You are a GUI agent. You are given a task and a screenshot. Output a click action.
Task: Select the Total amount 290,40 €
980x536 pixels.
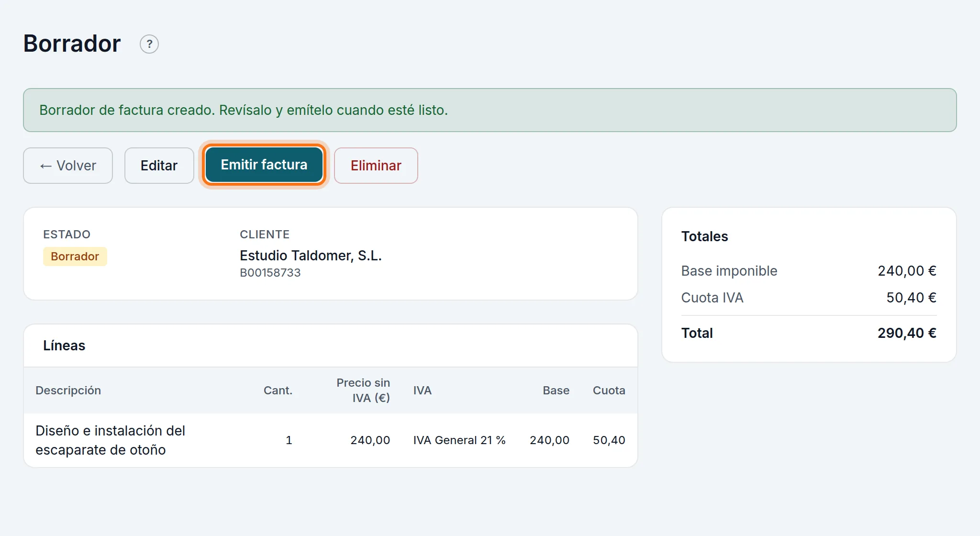pyautogui.click(x=907, y=333)
